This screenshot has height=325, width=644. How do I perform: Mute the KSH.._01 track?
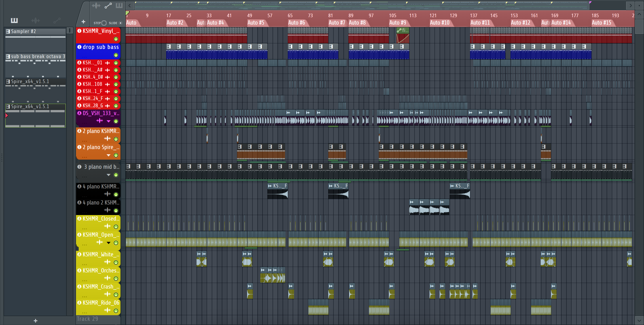[x=116, y=63]
